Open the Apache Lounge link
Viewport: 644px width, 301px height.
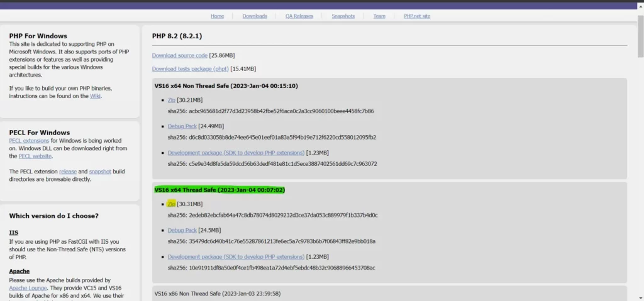tap(28, 288)
